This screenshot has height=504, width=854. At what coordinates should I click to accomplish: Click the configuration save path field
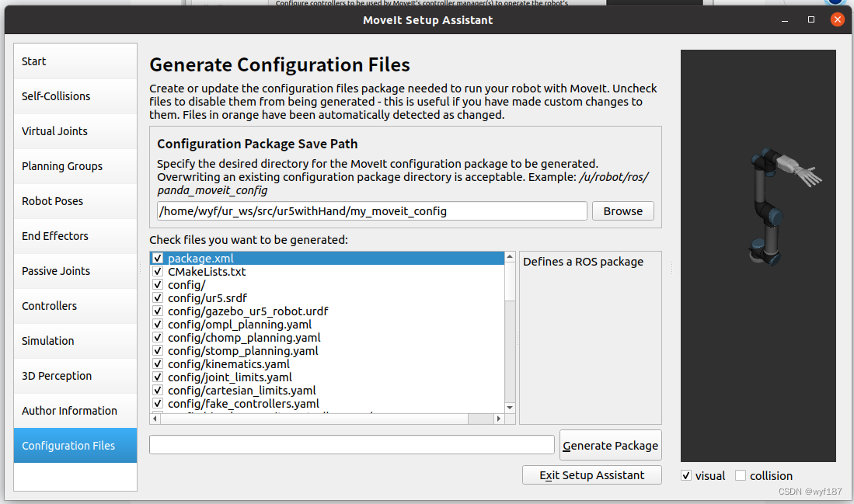(x=371, y=211)
